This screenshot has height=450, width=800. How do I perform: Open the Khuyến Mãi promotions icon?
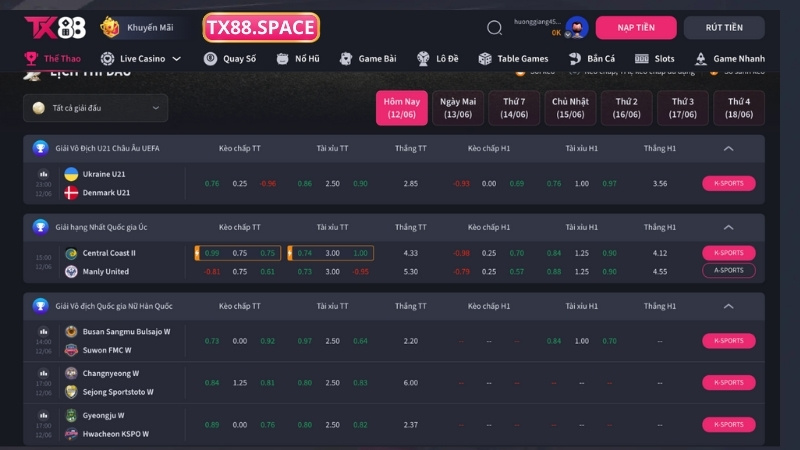click(x=110, y=28)
